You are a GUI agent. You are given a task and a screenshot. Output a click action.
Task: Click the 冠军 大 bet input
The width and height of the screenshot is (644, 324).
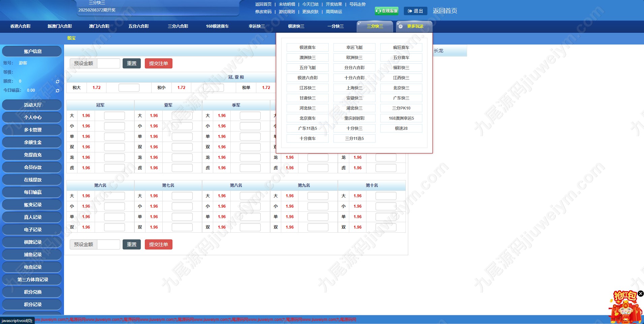point(115,116)
